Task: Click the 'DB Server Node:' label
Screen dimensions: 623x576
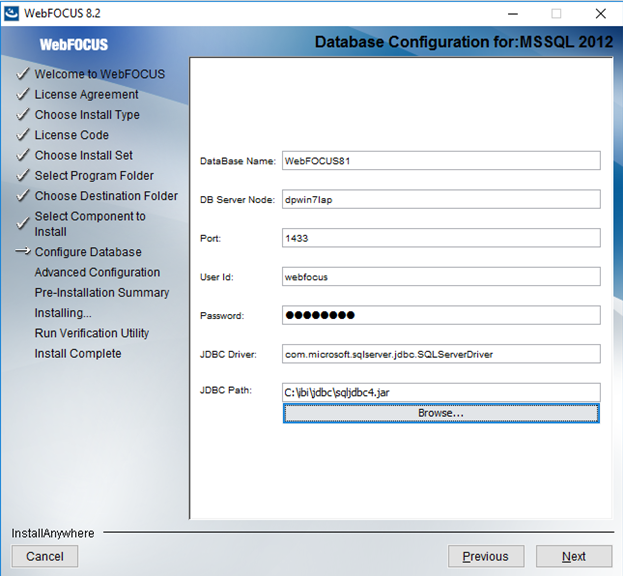Action: (237, 199)
